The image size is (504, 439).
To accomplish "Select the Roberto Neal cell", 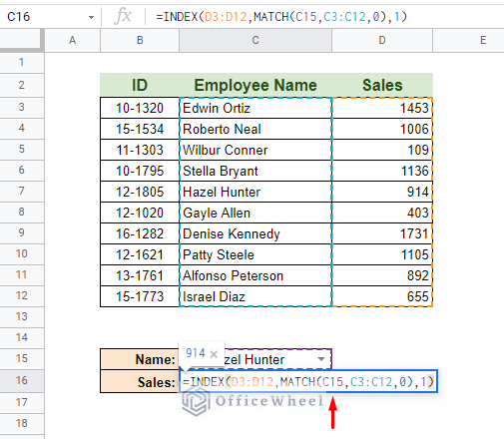I will click(255, 129).
